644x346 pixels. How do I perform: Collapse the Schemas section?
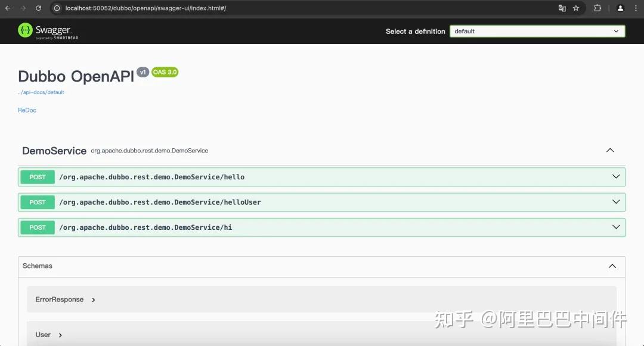pos(612,266)
